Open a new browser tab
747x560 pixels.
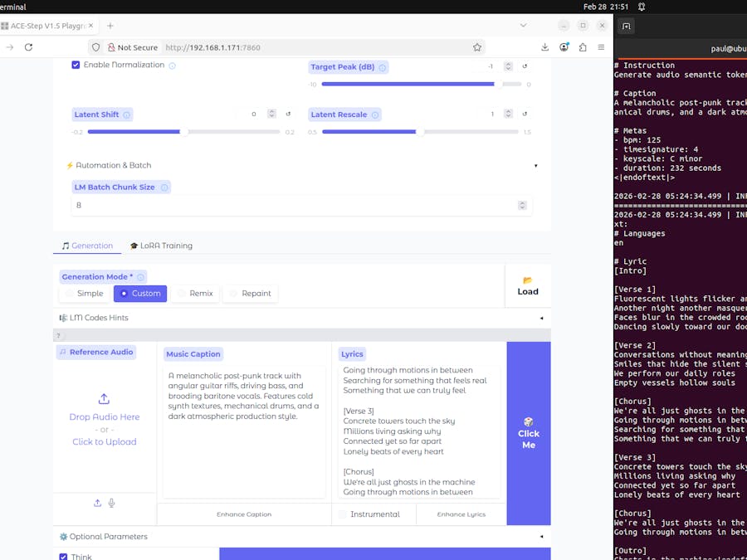[x=110, y=26]
